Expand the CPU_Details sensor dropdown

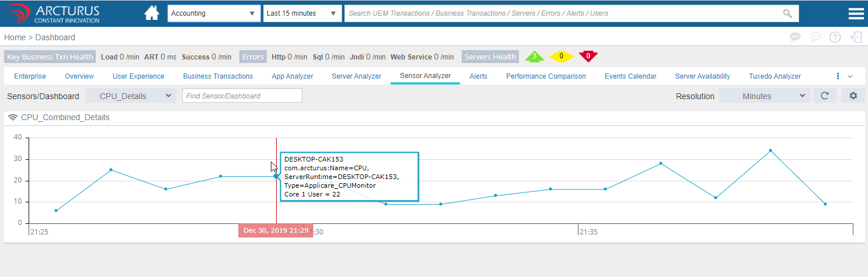pos(130,96)
